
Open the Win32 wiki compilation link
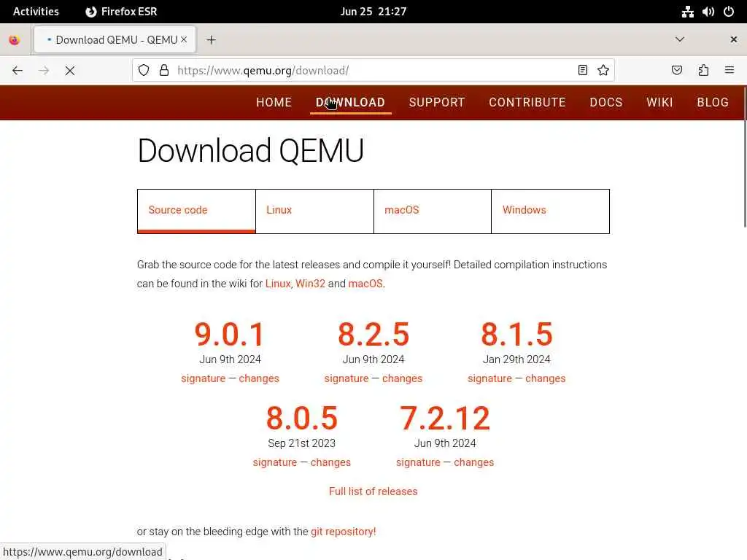(x=310, y=284)
